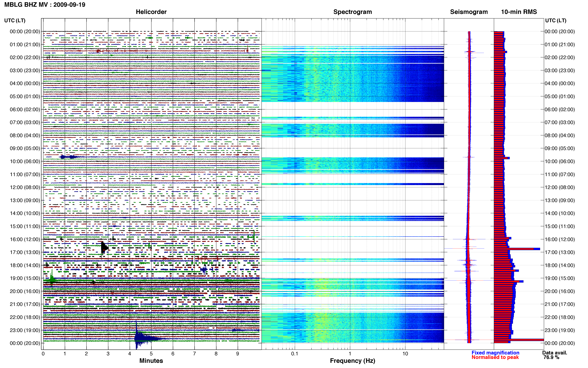Click the "0" tick on the Minutes axis
Viewport: 588px width, 368px height.
[x=43, y=354]
